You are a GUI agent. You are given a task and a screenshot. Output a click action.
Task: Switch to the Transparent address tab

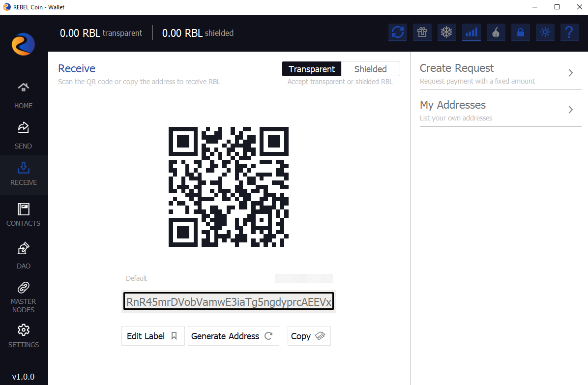[312, 69]
